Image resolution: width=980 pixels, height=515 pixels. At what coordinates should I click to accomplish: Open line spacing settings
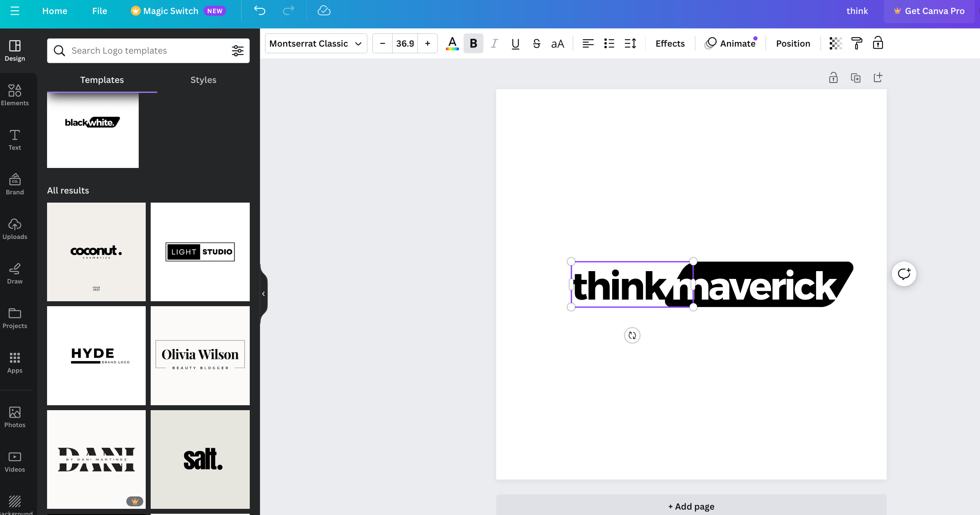(x=630, y=43)
